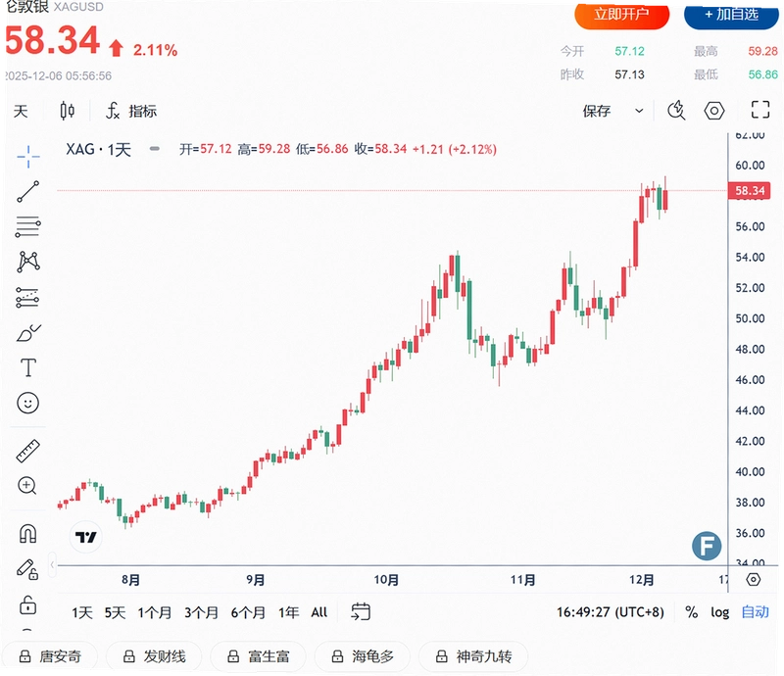Click 立即开户 open account button
The width and height of the screenshot is (784, 676).
621,15
